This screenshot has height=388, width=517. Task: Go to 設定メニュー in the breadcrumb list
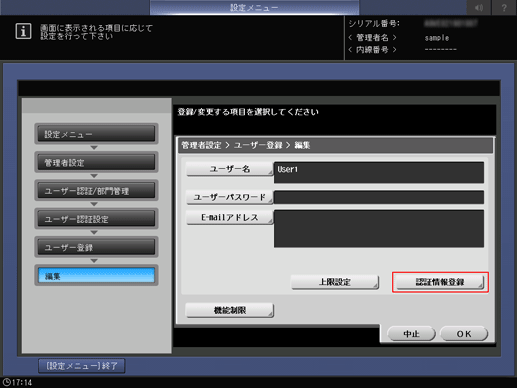pyautogui.click(x=96, y=134)
